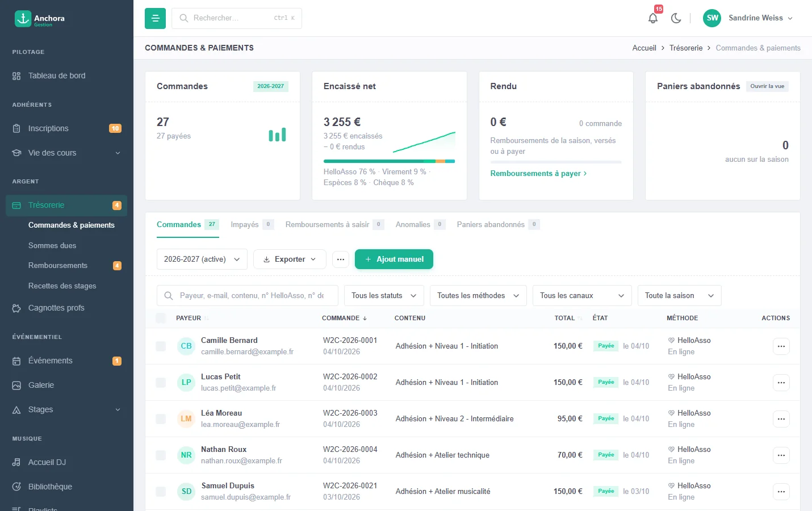Open actions menu for Camille Bernard's order
The width and height of the screenshot is (812, 511).
tap(781, 346)
